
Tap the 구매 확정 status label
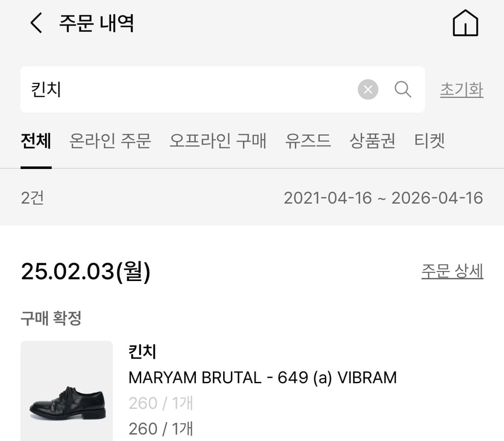pyautogui.click(x=51, y=318)
